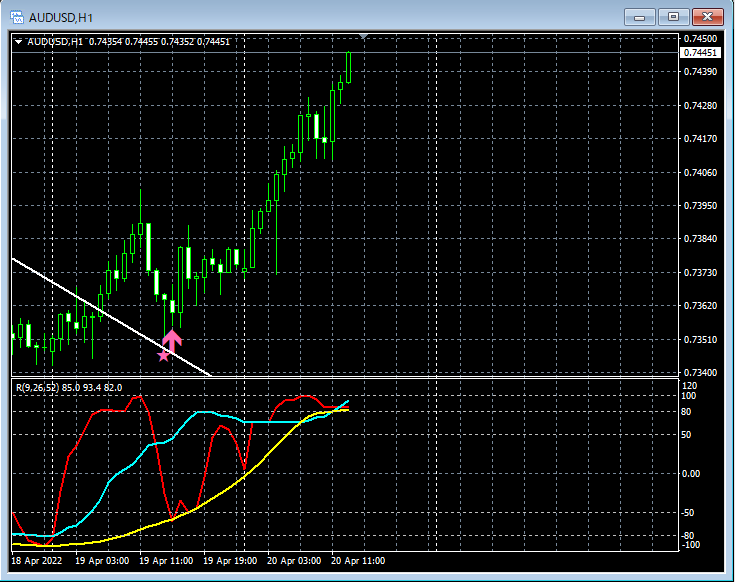736x582 pixels.
Task: Click the chart shift triangle at top
Action: (363, 36)
